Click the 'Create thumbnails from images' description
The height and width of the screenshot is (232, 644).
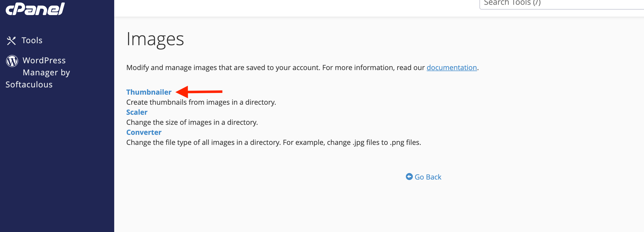click(201, 102)
